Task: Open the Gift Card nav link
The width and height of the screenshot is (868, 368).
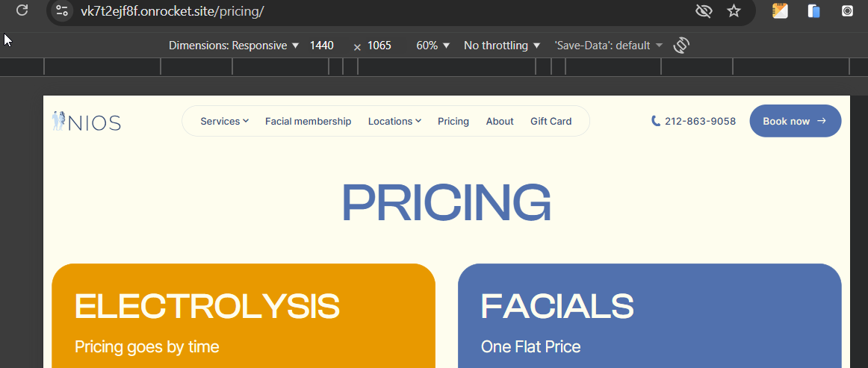Action: click(551, 121)
